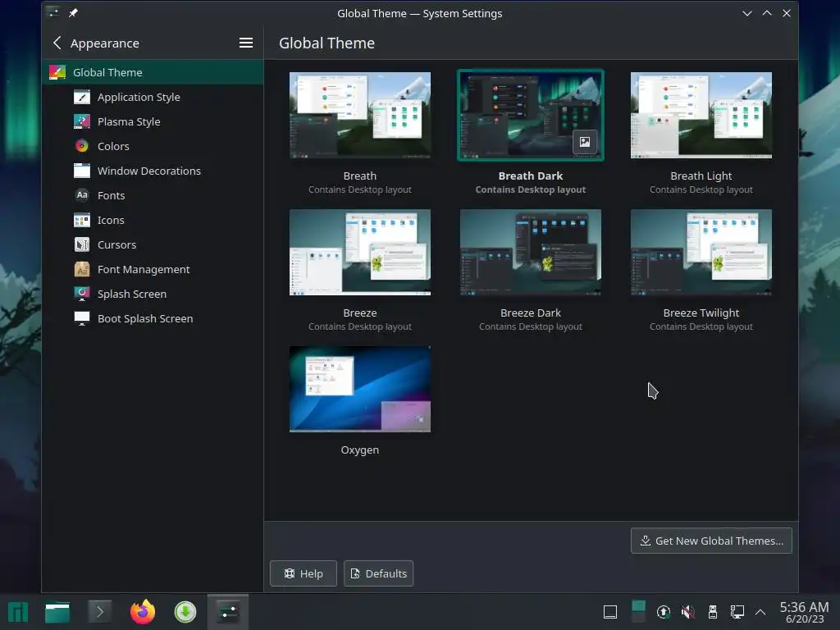Expand hidden system tray icons arrow
Screen dimensions: 840x630
coord(760,612)
